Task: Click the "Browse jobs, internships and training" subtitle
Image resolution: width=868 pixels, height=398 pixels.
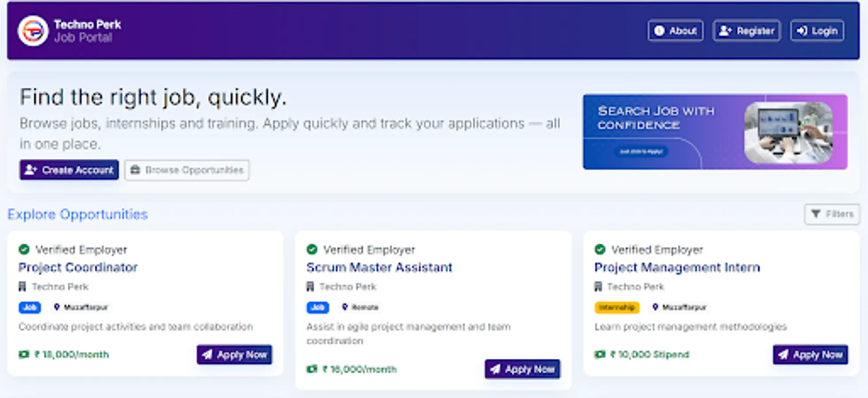Action: (x=290, y=134)
